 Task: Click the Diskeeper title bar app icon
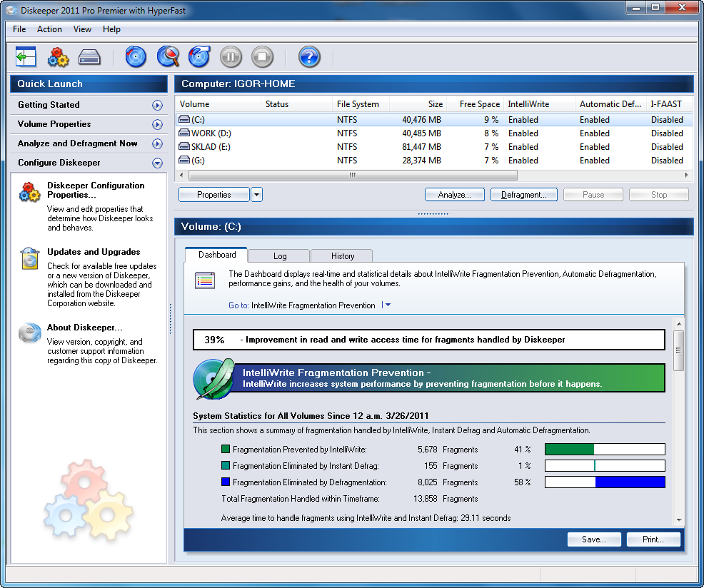(11, 10)
